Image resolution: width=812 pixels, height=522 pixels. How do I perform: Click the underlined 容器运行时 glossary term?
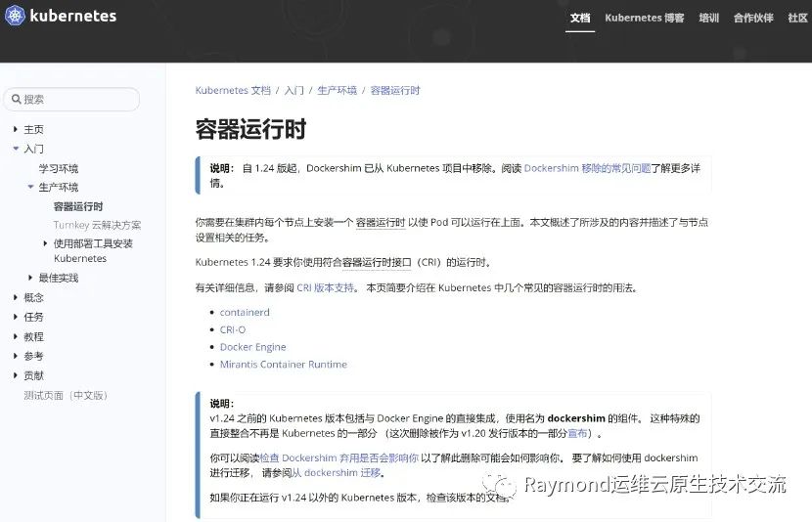(x=381, y=223)
